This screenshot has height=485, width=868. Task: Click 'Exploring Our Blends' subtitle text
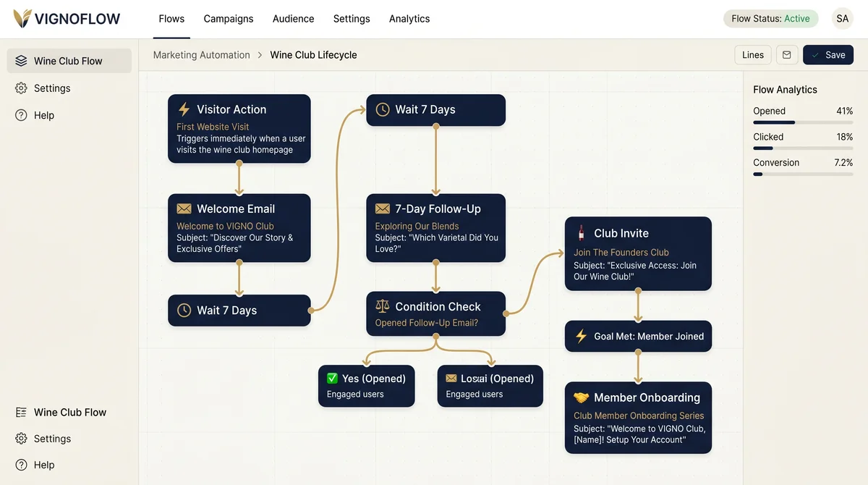[417, 226]
